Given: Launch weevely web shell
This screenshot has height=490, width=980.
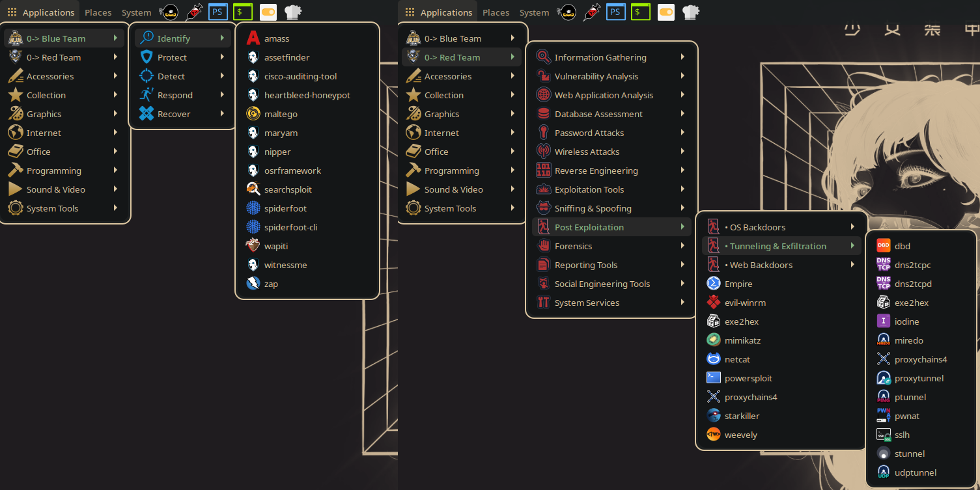Looking at the screenshot, I should [740, 434].
